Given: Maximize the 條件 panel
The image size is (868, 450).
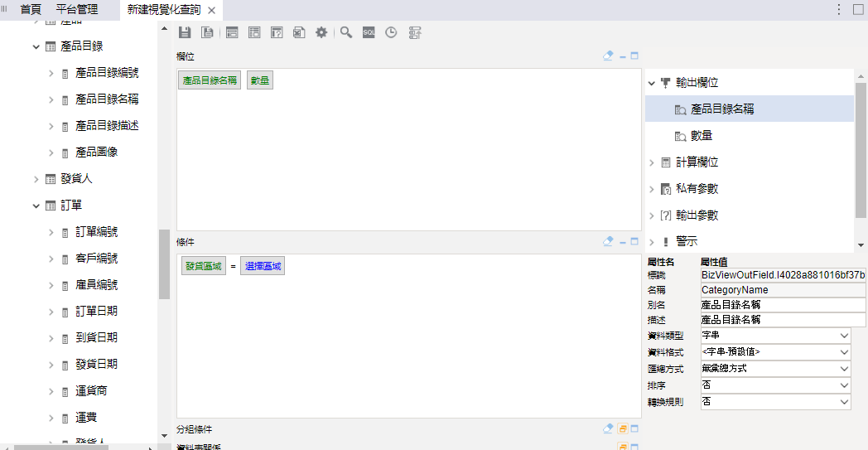Looking at the screenshot, I should point(634,241).
